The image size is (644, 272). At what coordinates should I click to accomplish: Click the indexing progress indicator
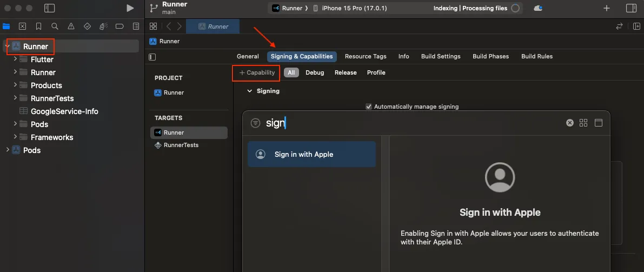pos(515,8)
